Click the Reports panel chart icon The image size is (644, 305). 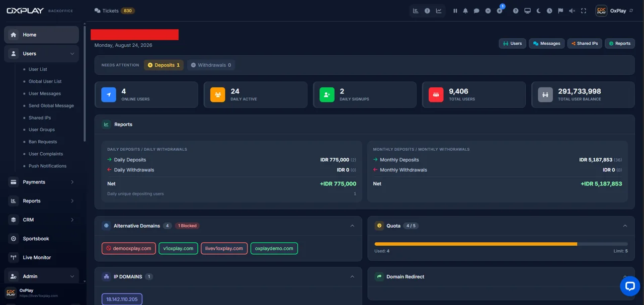click(x=106, y=124)
